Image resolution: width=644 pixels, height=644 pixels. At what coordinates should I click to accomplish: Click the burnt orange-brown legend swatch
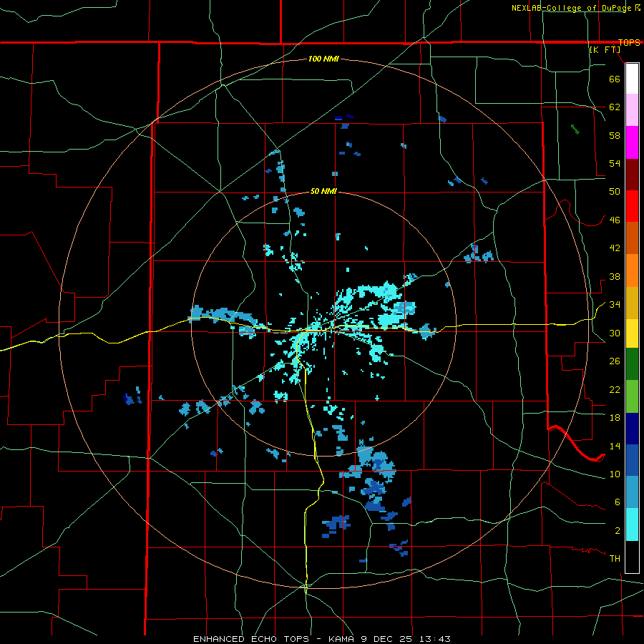pos(632,238)
